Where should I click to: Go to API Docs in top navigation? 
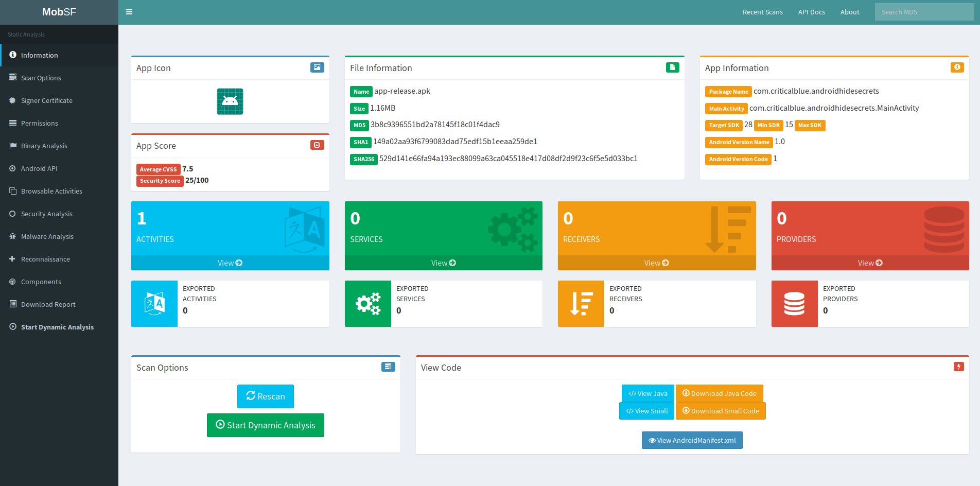click(811, 12)
